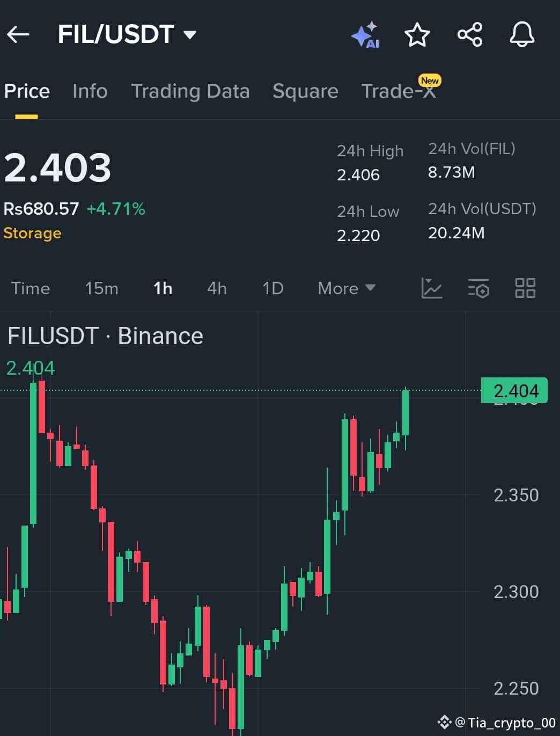The image size is (560, 736).
Task: Click the 2.300 price axis label
Action: click(x=516, y=592)
